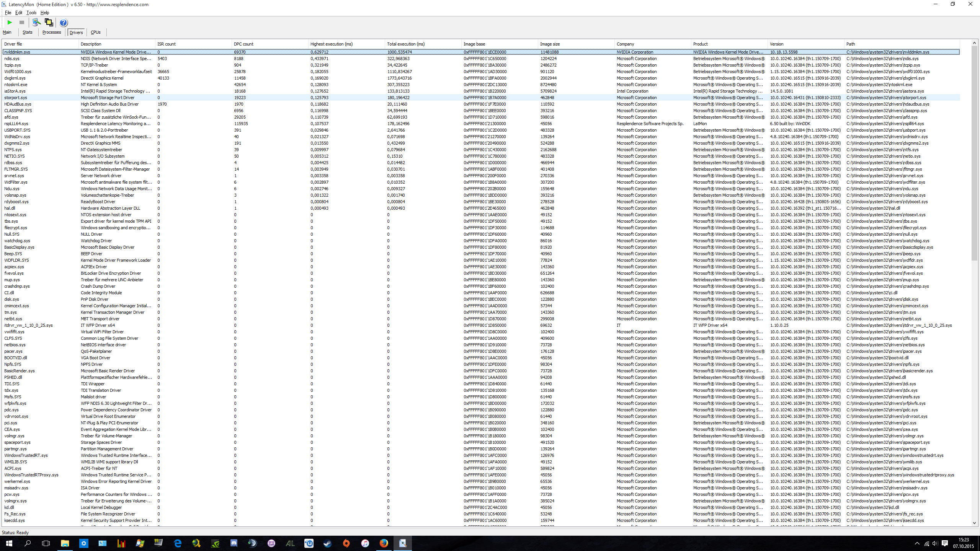980x551 pixels.
Task: Open the Tools menu
Action: pyautogui.click(x=31, y=13)
